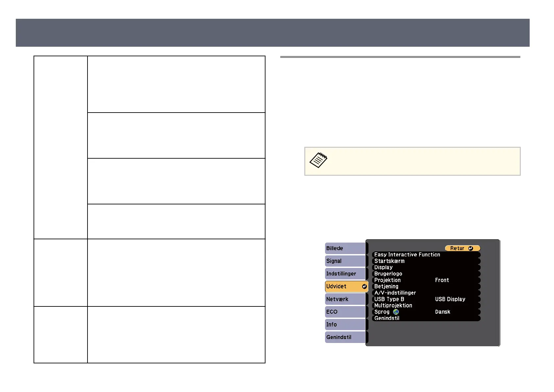554x392 pixels.
Task: Open the Startskærm setting
Action: coord(390,261)
